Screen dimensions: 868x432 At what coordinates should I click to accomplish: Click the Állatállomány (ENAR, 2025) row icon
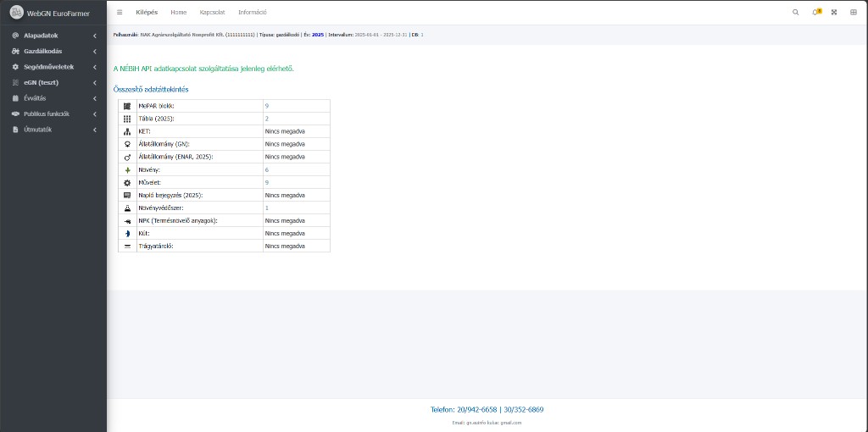click(127, 157)
